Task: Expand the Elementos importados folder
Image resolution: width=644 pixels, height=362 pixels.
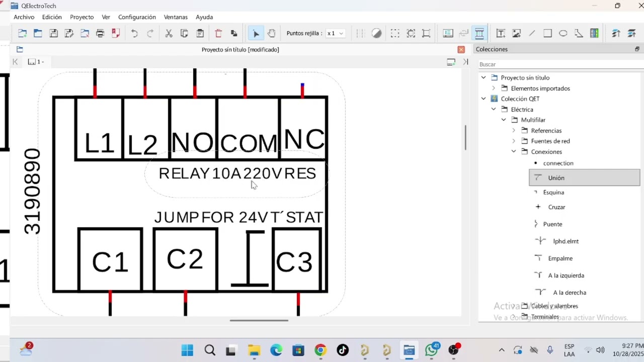Action: tap(494, 88)
